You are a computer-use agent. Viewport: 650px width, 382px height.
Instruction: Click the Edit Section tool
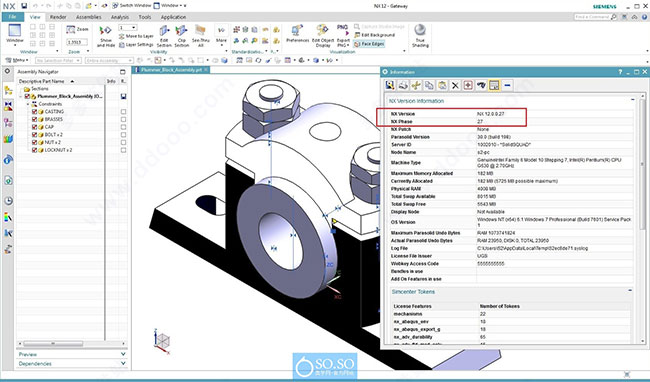[164, 36]
